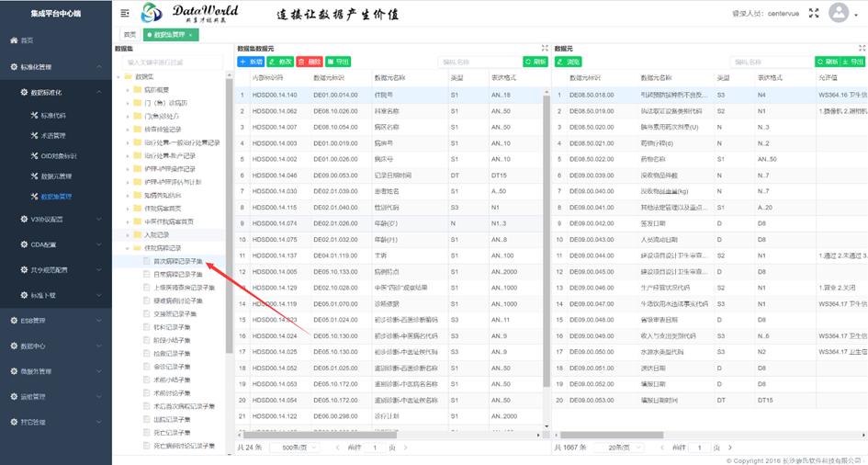Go to next page in the 1667-record pager

(730, 448)
